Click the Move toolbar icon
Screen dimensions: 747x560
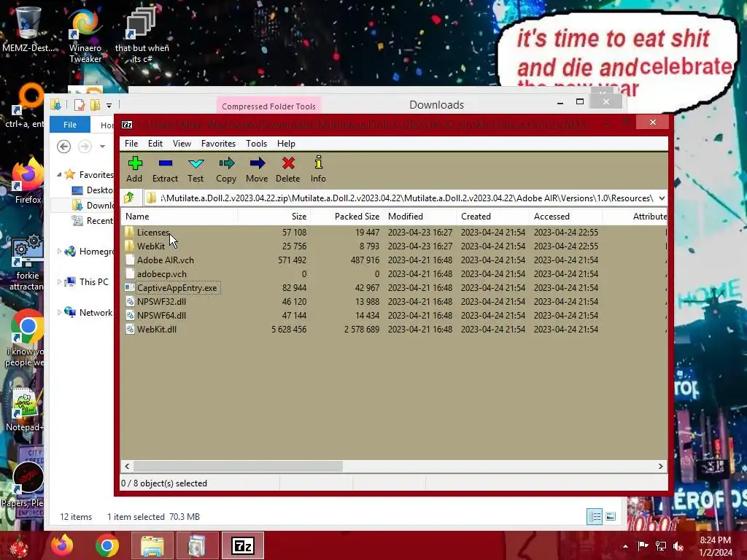point(258,163)
